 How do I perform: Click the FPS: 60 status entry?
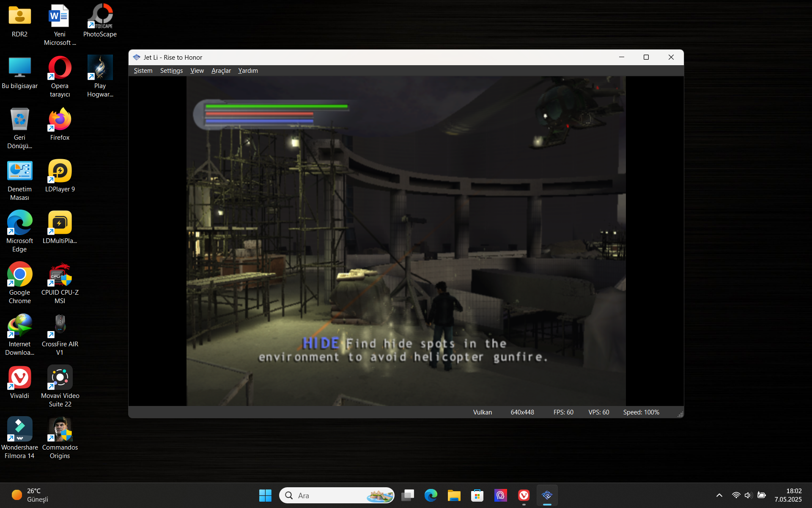[563, 412]
